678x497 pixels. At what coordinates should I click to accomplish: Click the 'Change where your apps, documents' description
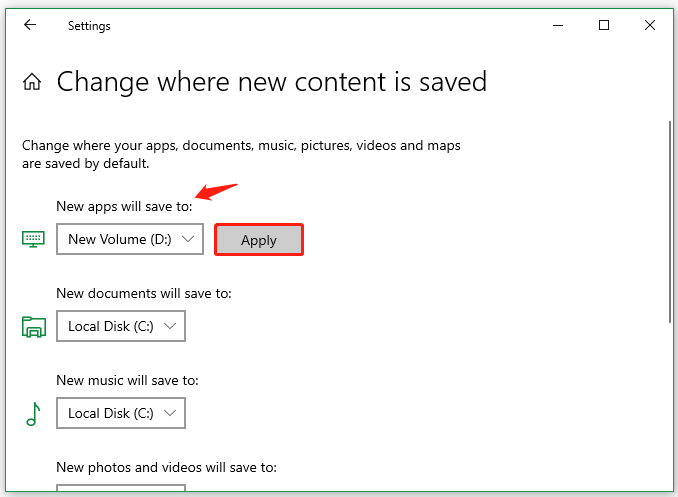coord(241,154)
